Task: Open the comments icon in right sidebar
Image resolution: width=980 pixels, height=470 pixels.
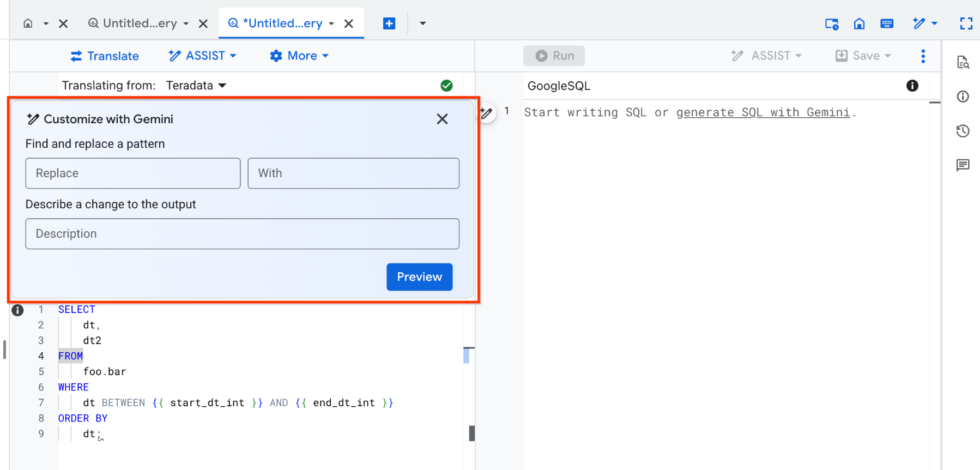Action: coord(963,165)
